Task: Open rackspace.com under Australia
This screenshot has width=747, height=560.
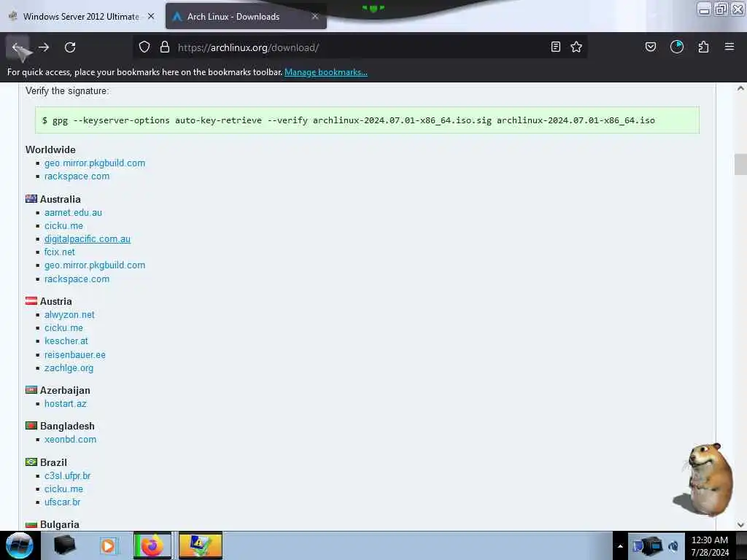Action: point(77,279)
